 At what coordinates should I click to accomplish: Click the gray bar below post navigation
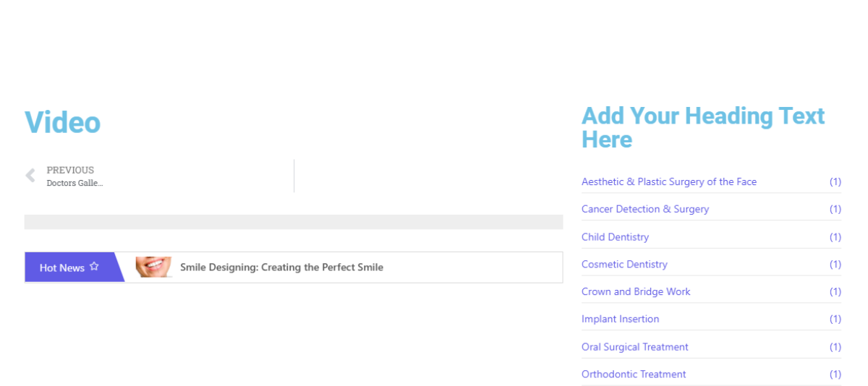pos(293,222)
